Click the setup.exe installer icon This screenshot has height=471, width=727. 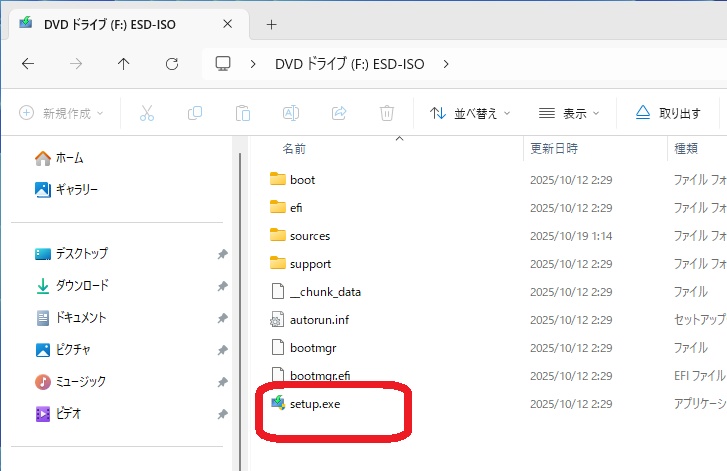278,403
